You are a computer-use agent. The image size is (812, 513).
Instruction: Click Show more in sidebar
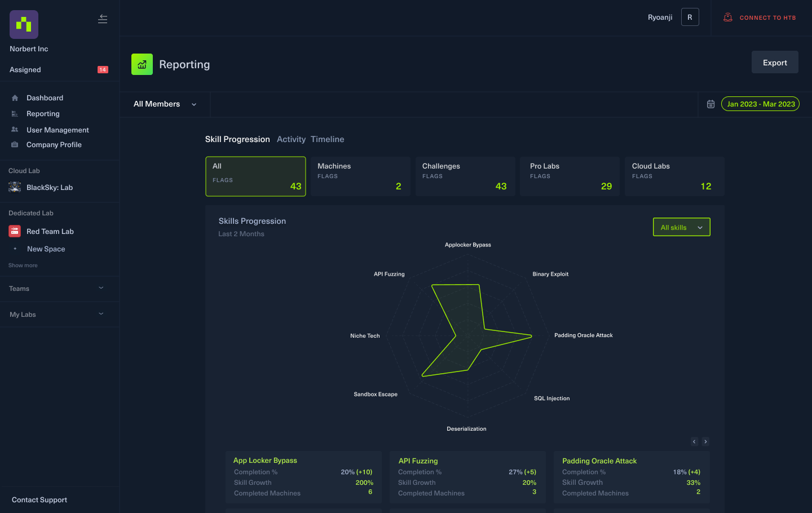coord(23,266)
